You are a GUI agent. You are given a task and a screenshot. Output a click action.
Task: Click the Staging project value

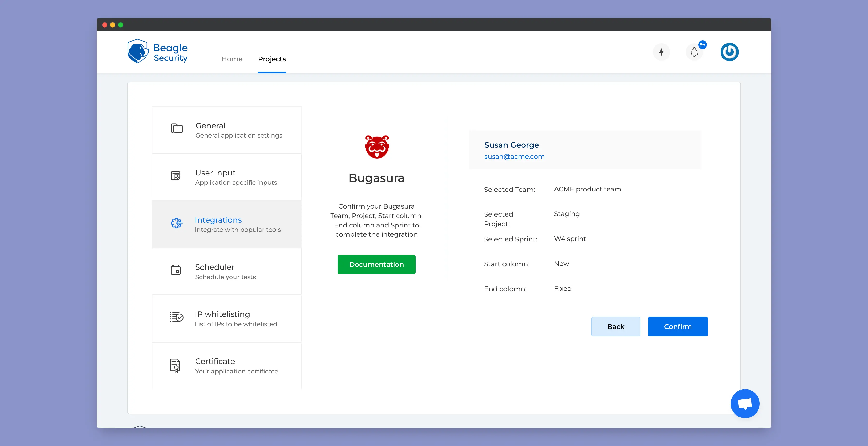coord(567,214)
